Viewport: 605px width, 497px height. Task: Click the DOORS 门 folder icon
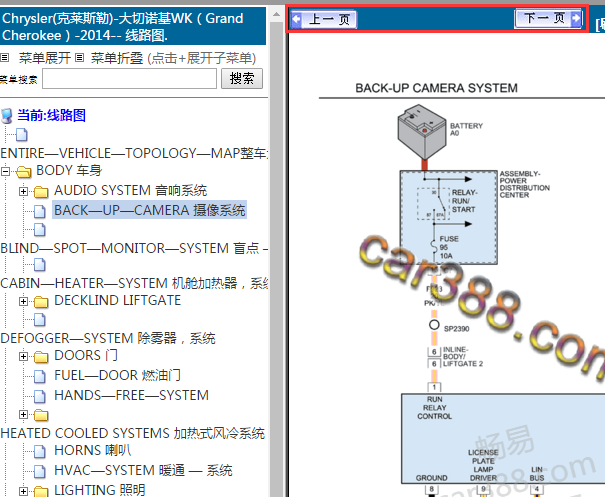pyautogui.click(x=41, y=357)
